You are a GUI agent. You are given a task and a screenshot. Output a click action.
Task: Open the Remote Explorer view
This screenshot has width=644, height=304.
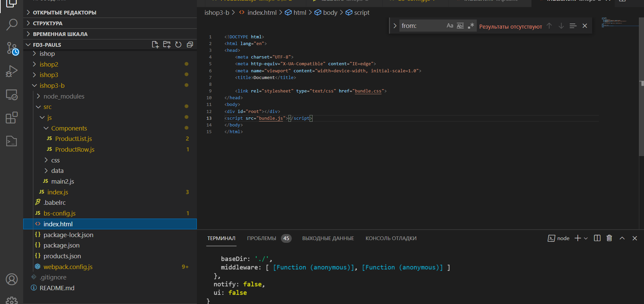point(12,95)
